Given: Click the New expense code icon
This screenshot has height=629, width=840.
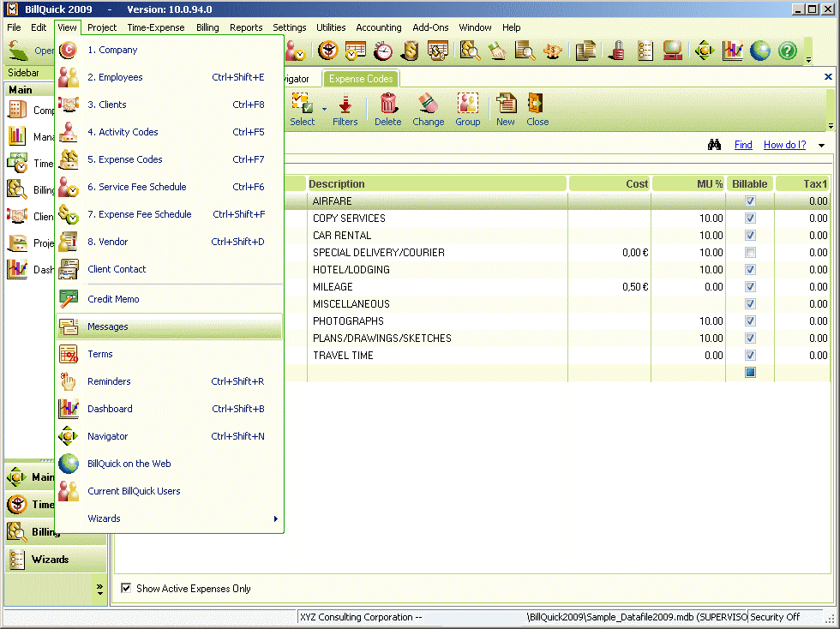Looking at the screenshot, I should click(x=506, y=104).
